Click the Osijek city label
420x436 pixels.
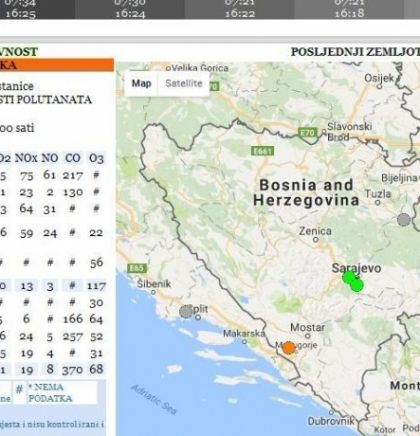(379, 78)
